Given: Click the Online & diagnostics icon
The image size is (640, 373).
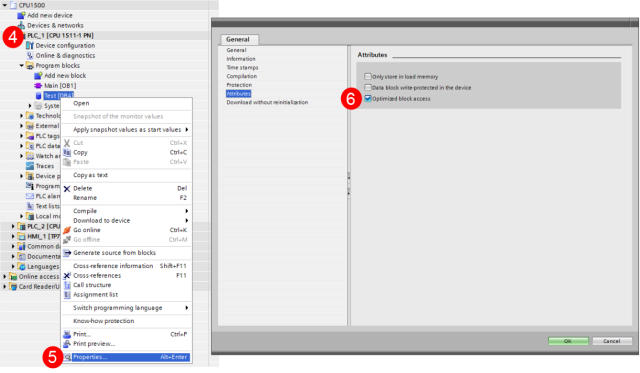Looking at the screenshot, I should coord(30,56).
